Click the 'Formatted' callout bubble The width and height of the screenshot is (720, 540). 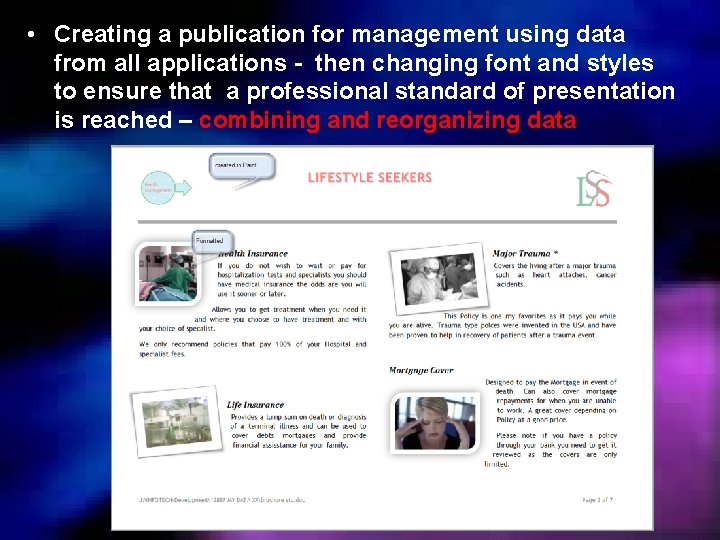pyautogui.click(x=213, y=241)
